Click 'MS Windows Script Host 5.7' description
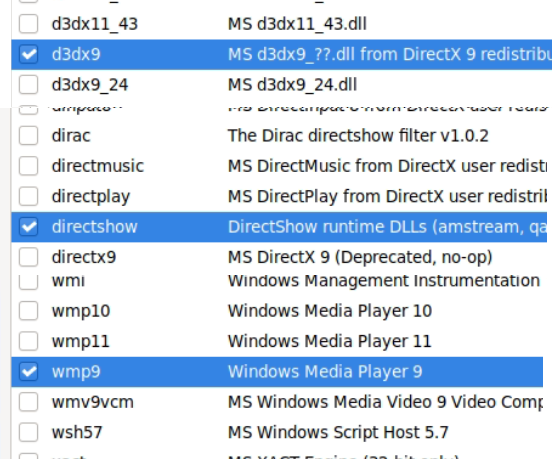The image size is (552, 459). point(338,433)
